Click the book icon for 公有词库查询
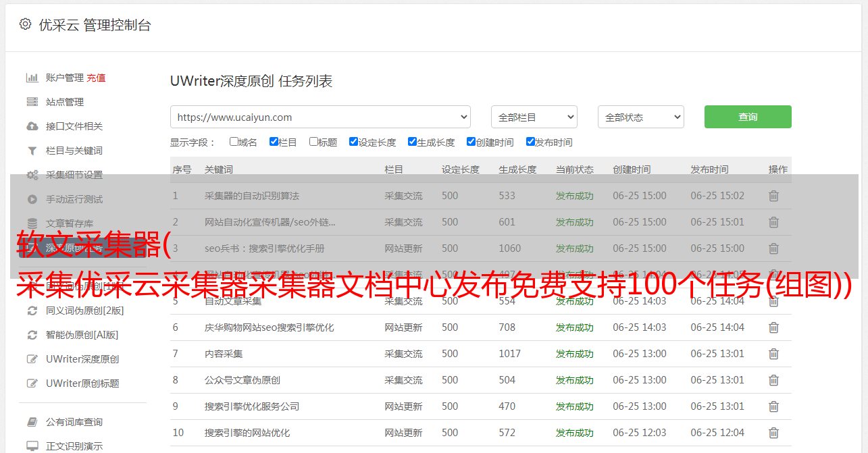 click(32, 422)
